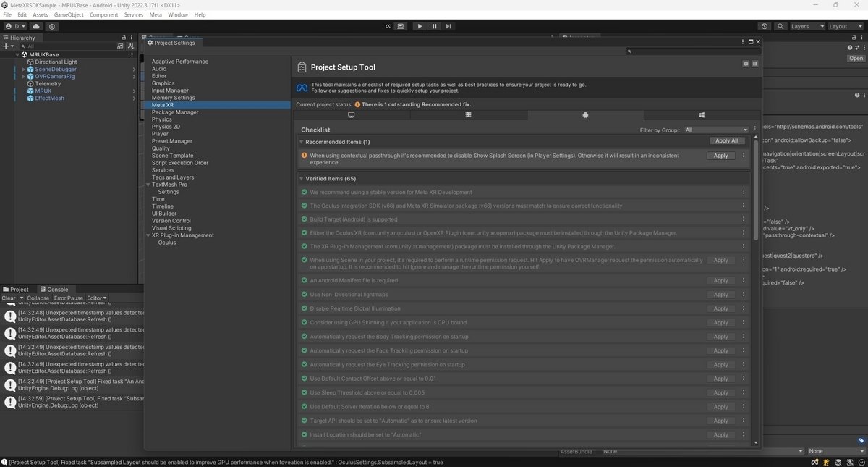This screenshot has width=868, height=467.
Task: Select the Quality settings category
Action: tap(161, 148)
